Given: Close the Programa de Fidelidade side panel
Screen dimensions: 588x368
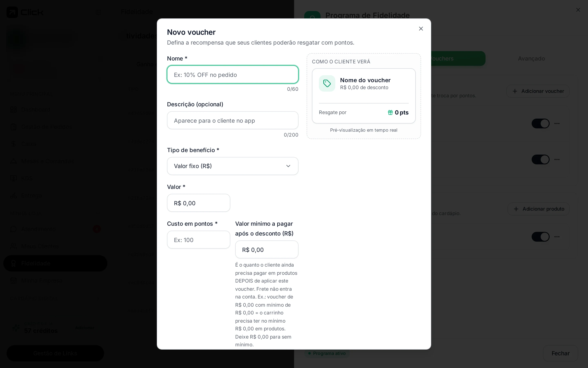Looking at the screenshot, I should pos(578,10).
